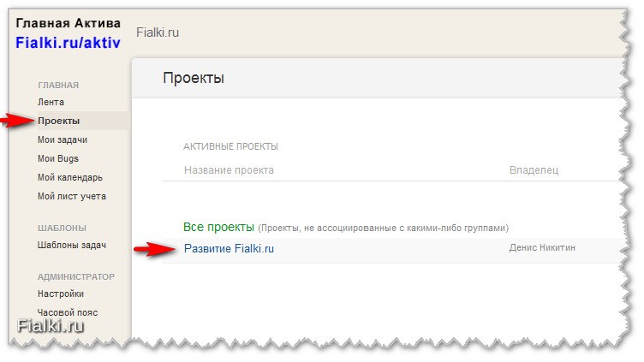Open Мой календарь
This screenshot has width=644, height=362.
[70, 177]
